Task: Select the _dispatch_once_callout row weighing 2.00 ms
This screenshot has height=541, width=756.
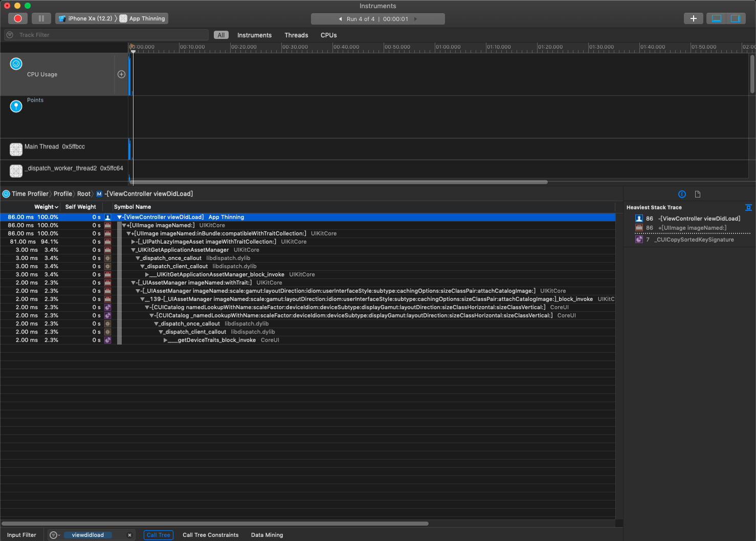Action: coord(308,323)
